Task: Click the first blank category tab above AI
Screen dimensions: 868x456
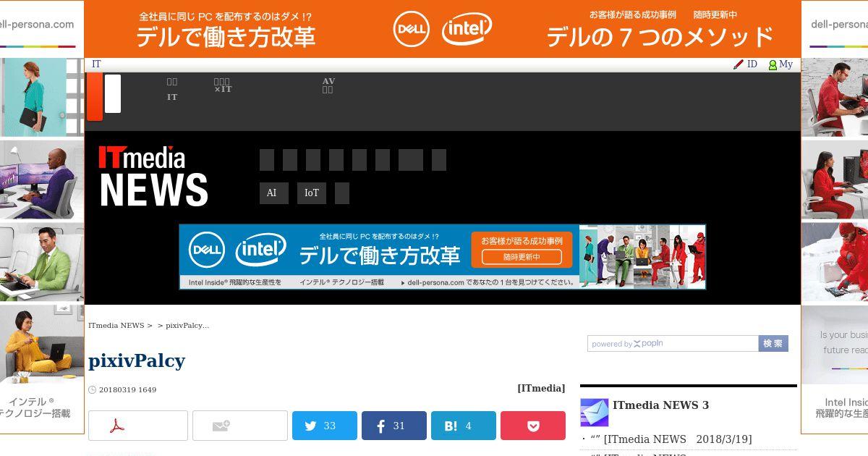Action: pos(267,160)
